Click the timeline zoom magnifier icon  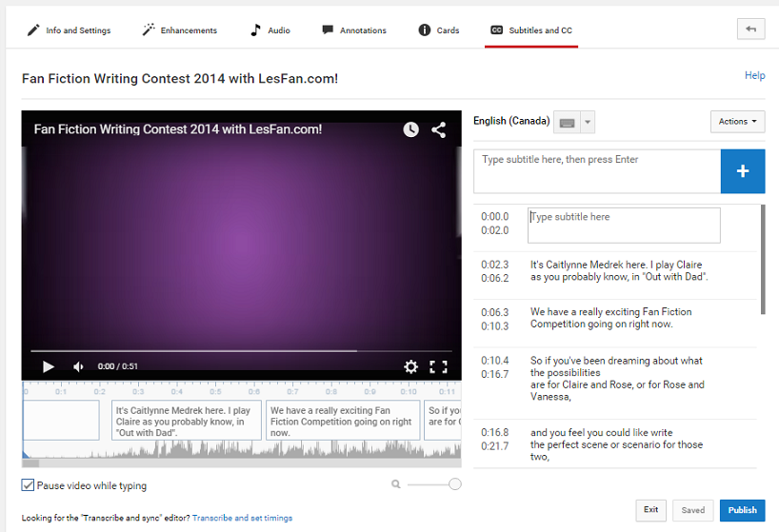[x=396, y=483]
